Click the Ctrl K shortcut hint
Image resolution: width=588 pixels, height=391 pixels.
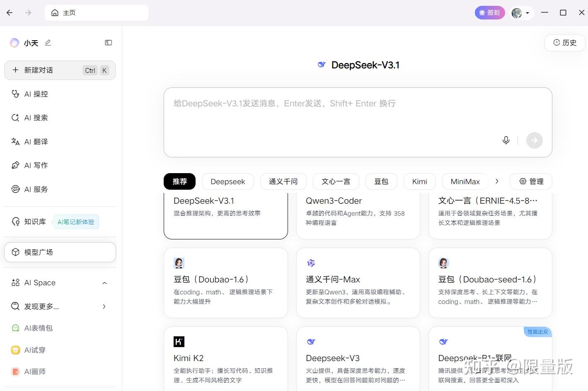pos(96,70)
